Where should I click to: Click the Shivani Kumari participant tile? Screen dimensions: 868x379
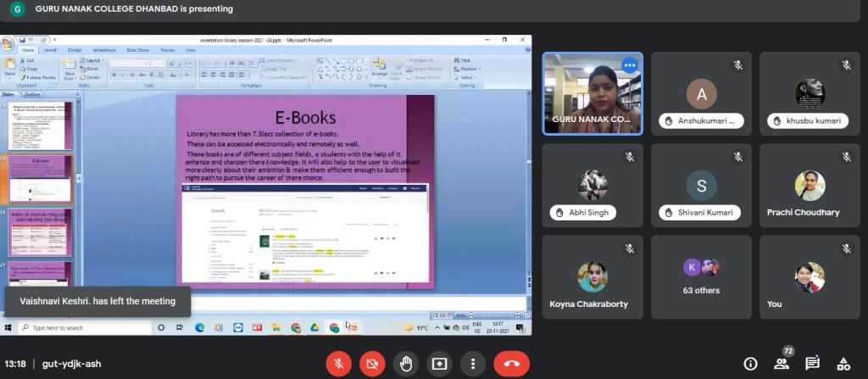(701, 185)
